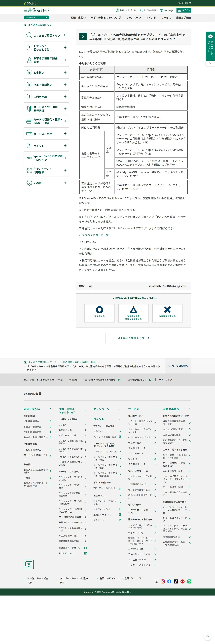The height and width of the screenshot is (644, 215).
Task: Open ポイント menu in header
Action: (x=151, y=18)
